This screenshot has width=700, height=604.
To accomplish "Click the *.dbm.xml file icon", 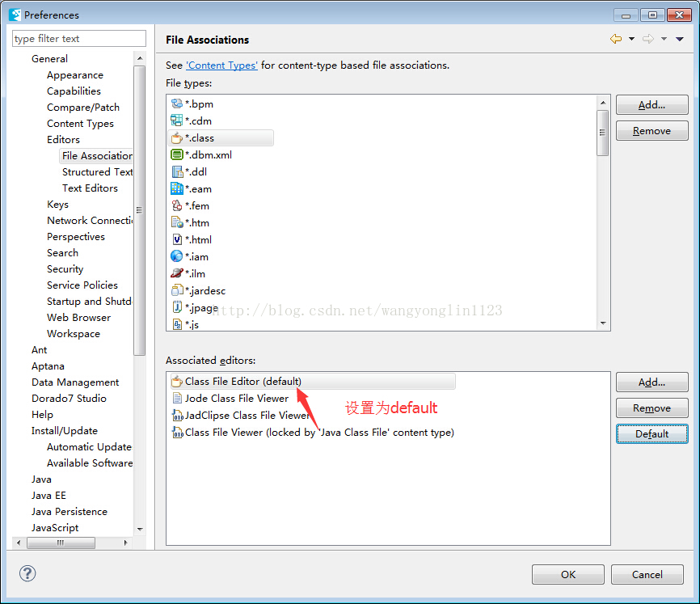I will pos(177,155).
